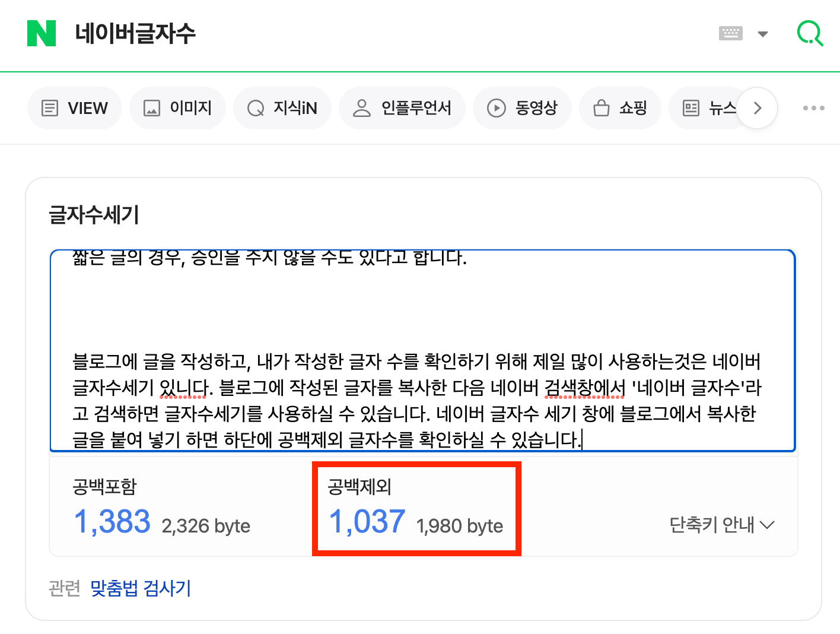Open the 맞춤법 검사기 spell checker link
840x634 pixels.
tap(139, 588)
